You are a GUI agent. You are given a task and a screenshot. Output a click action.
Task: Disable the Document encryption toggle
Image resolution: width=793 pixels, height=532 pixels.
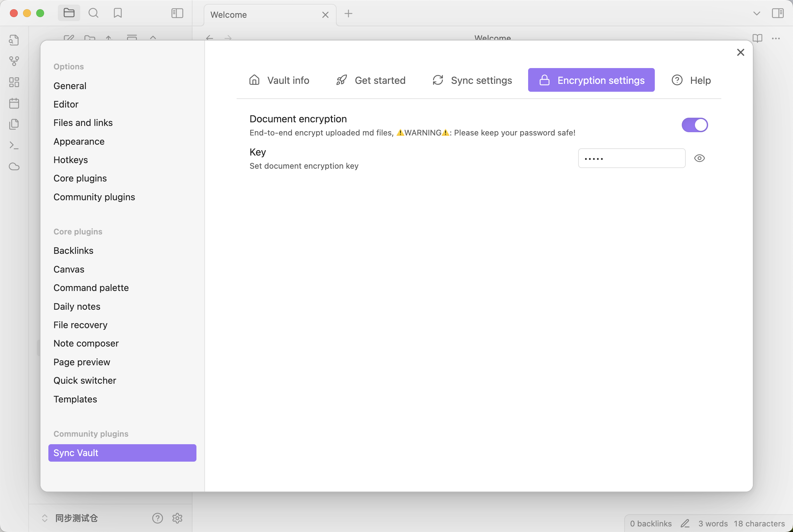[694, 125]
